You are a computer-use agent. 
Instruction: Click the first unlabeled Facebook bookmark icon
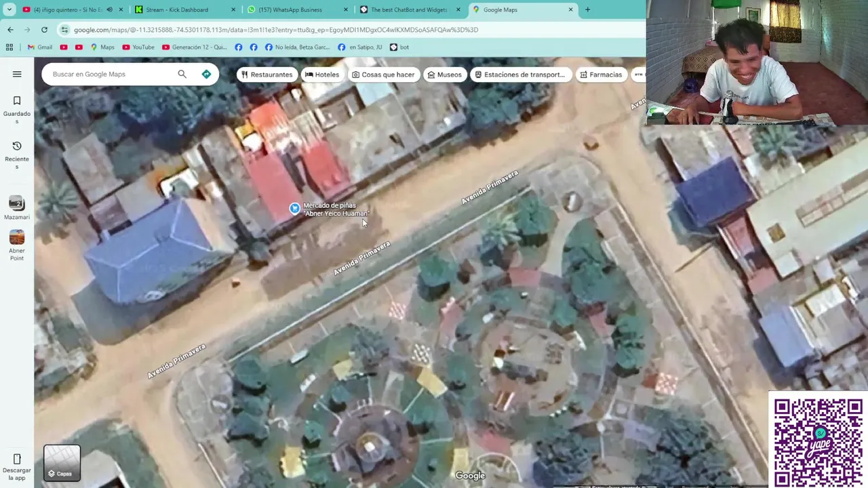click(x=239, y=47)
